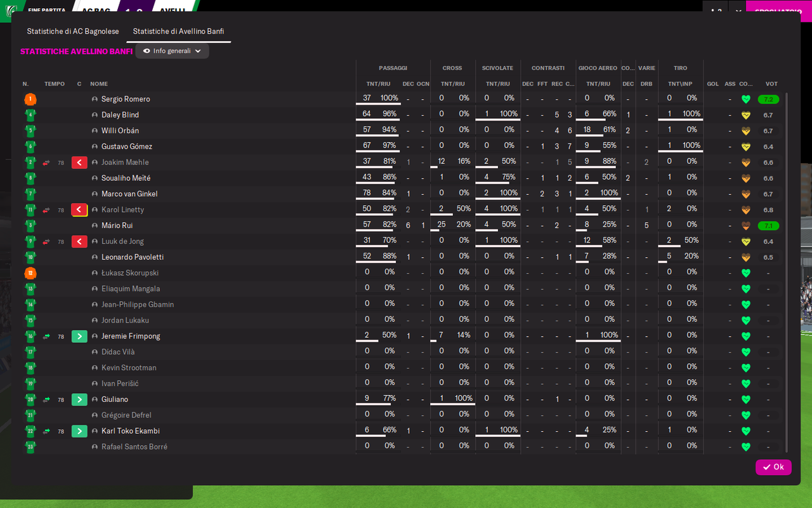Click Daley Blind's green shirt number icon

click(x=30, y=115)
